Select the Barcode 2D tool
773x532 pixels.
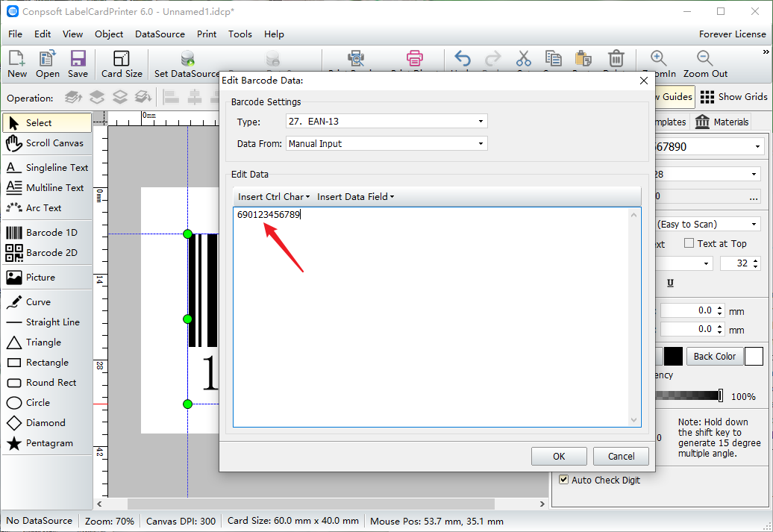click(47, 252)
